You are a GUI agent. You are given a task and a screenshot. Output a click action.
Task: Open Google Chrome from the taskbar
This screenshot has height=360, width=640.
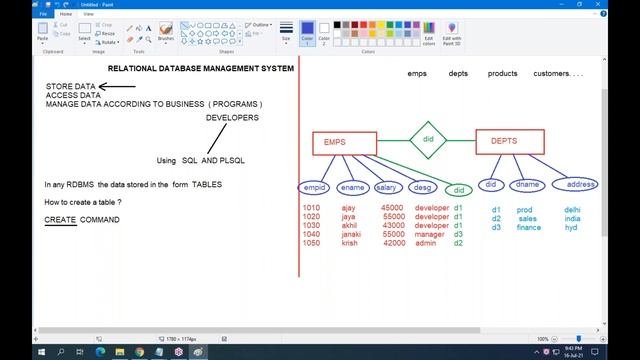[x=139, y=352]
